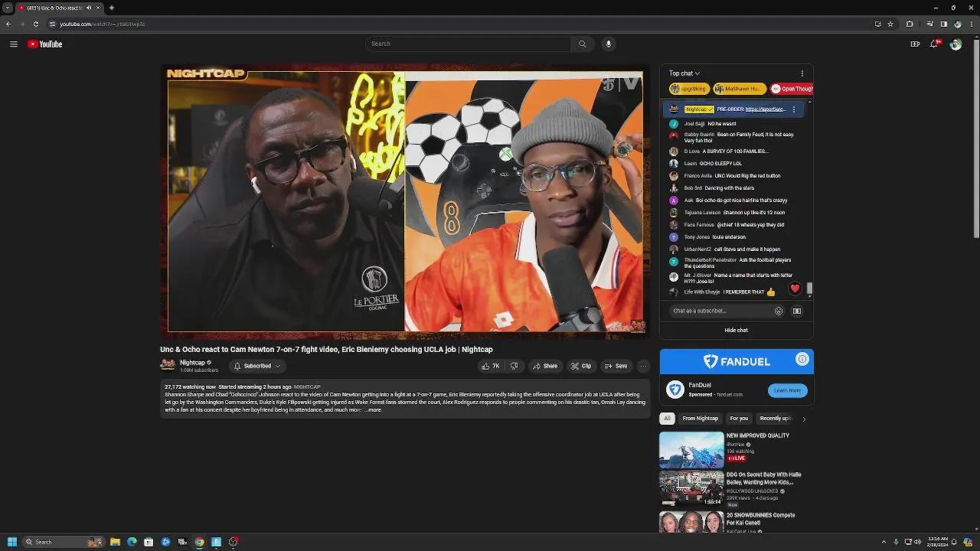
Task: Hide the live chat panel
Action: pos(737,331)
